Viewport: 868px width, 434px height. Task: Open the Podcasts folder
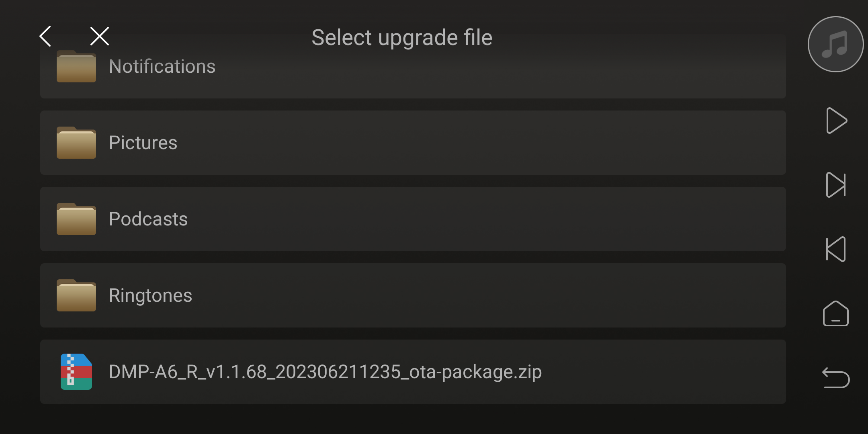coord(413,219)
